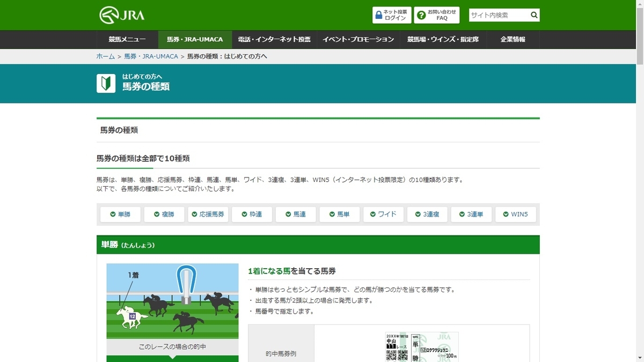The height and width of the screenshot is (362, 644).
Task: Click the JRA logo
Action: click(x=122, y=15)
